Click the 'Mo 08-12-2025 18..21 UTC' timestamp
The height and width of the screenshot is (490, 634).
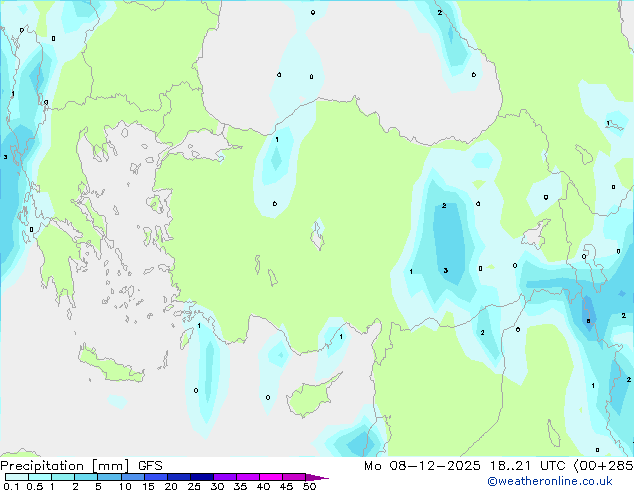[465, 466]
